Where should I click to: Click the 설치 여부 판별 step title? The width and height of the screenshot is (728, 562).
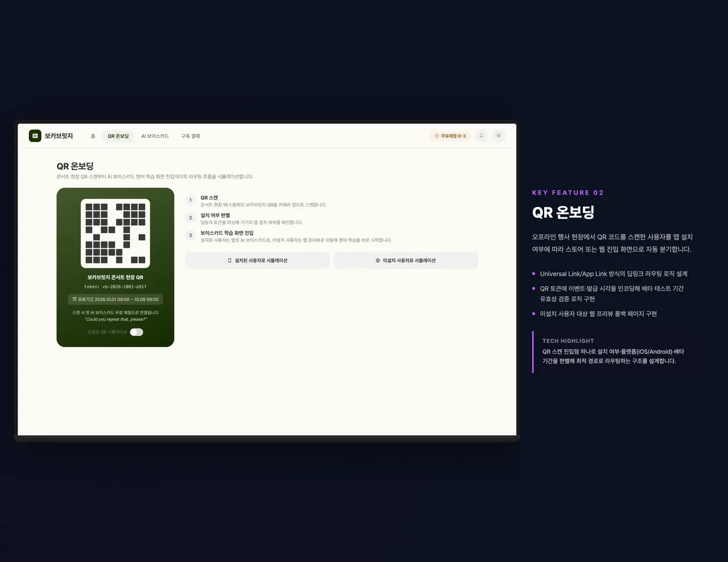coord(215,215)
